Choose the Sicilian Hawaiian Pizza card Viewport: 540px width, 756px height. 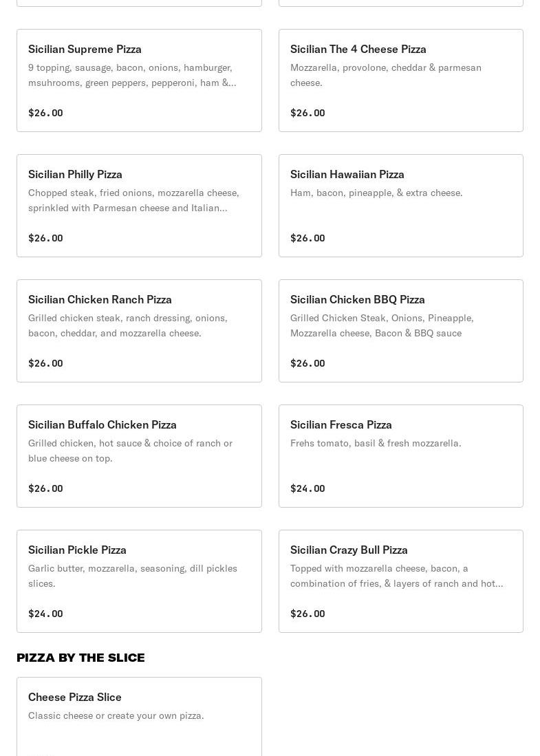[x=400, y=206]
